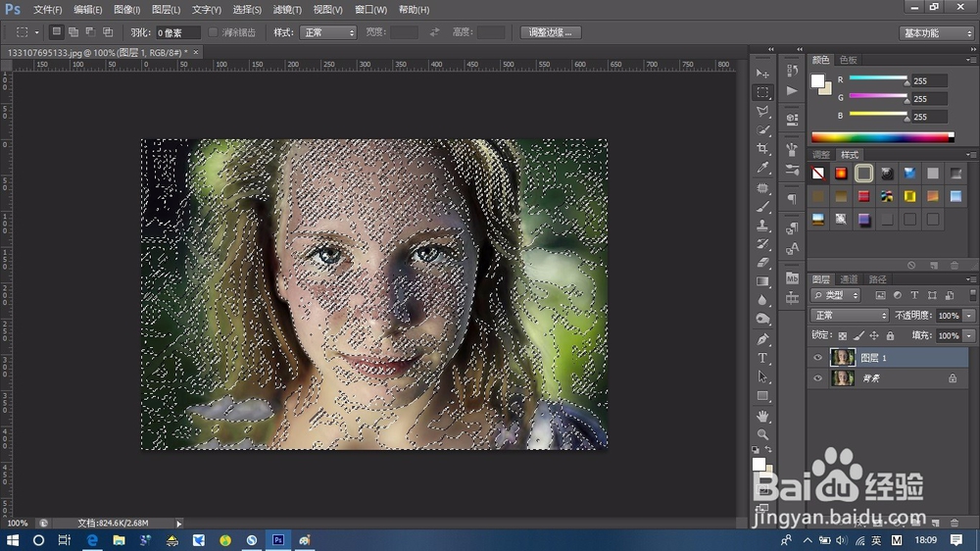The image size is (980, 551).
Task: Select the Eraser tool
Action: pos(762,263)
